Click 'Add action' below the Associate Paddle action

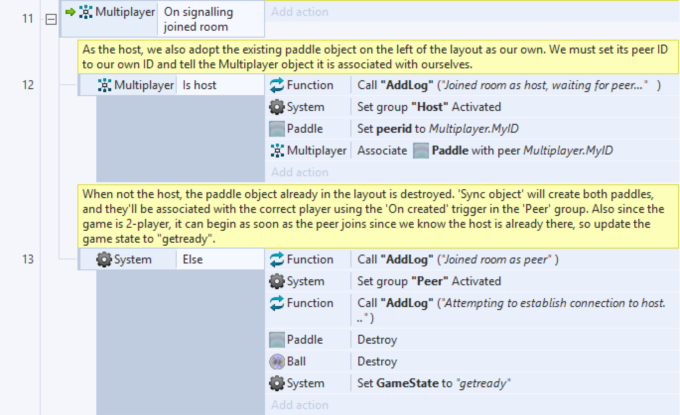pyautogui.click(x=300, y=172)
